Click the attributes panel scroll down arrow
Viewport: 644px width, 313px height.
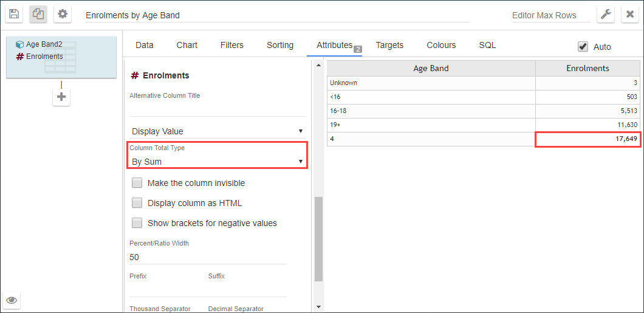[318, 306]
